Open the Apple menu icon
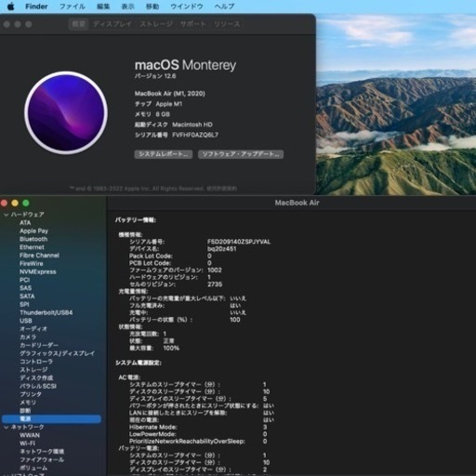The height and width of the screenshot is (476, 476). pyautogui.click(x=10, y=7)
